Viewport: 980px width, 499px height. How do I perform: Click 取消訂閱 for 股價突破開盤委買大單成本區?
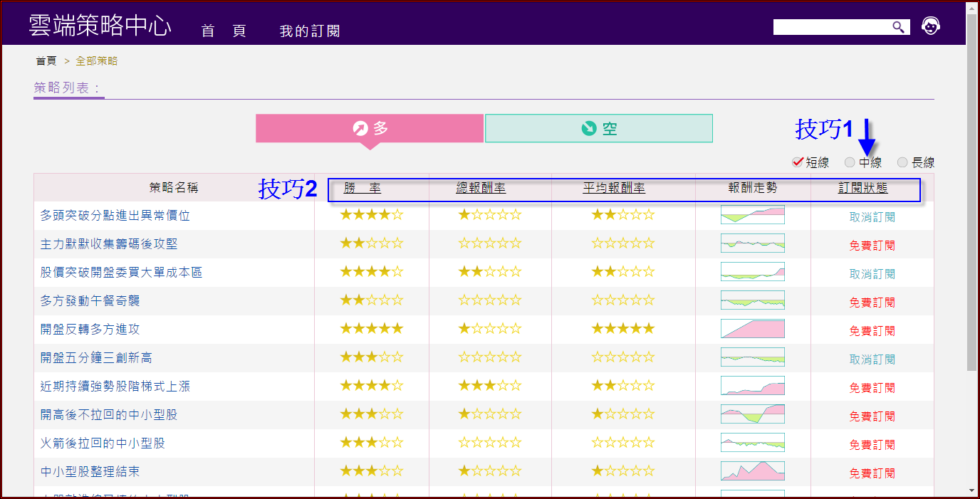872,274
